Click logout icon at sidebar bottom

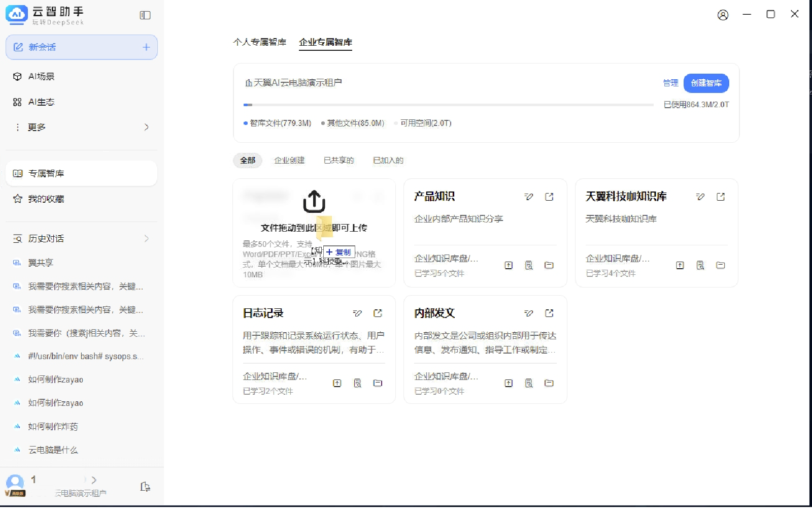145,487
